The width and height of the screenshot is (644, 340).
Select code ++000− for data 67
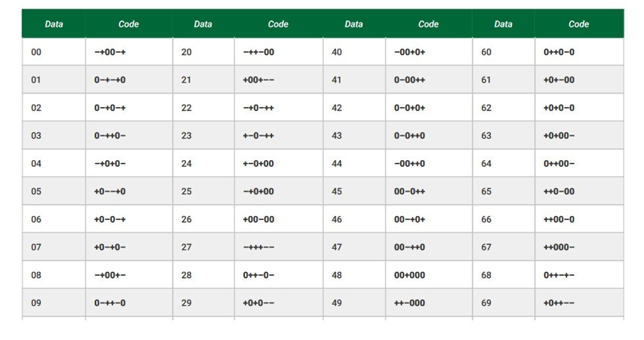click(559, 247)
